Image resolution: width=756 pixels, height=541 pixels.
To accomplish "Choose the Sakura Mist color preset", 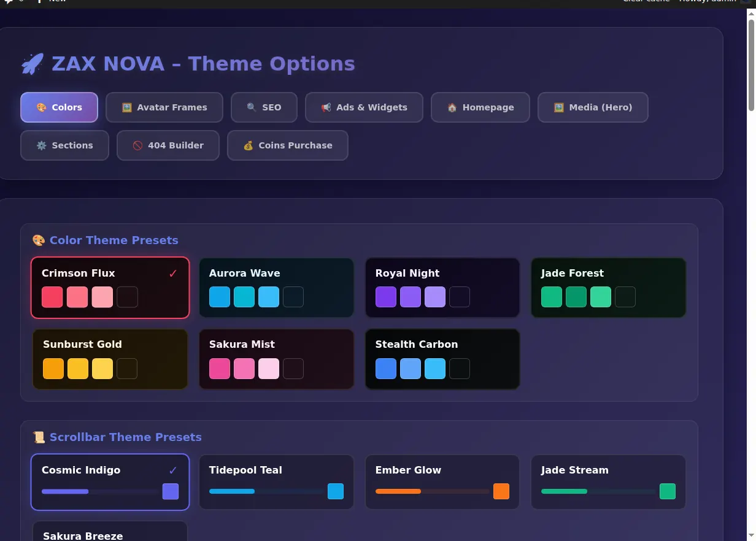I will 276,359.
